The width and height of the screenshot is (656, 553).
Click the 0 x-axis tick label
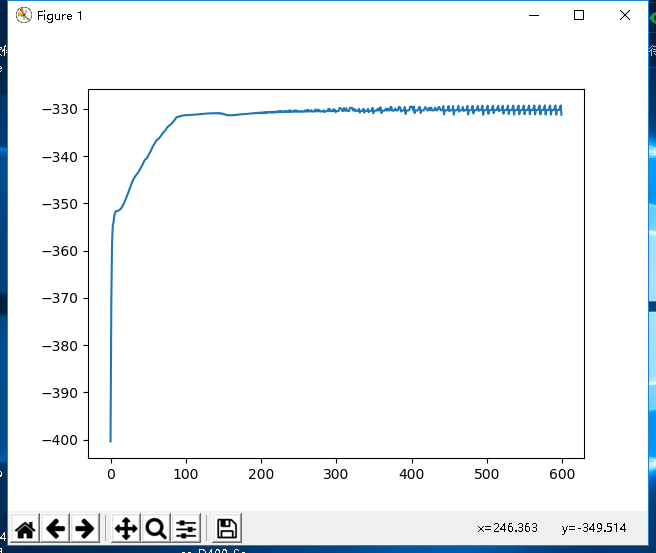[x=111, y=474]
